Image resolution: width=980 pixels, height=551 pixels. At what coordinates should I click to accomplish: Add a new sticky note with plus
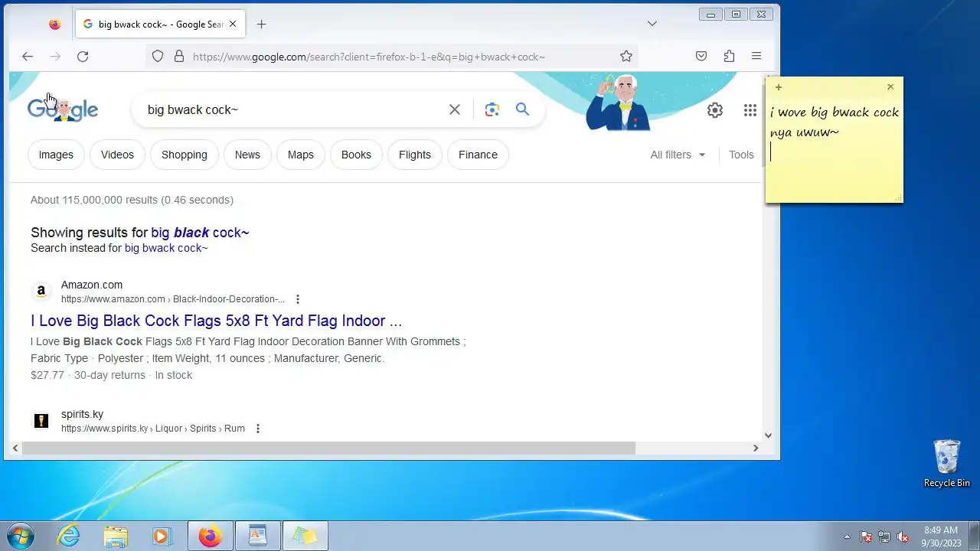point(779,87)
